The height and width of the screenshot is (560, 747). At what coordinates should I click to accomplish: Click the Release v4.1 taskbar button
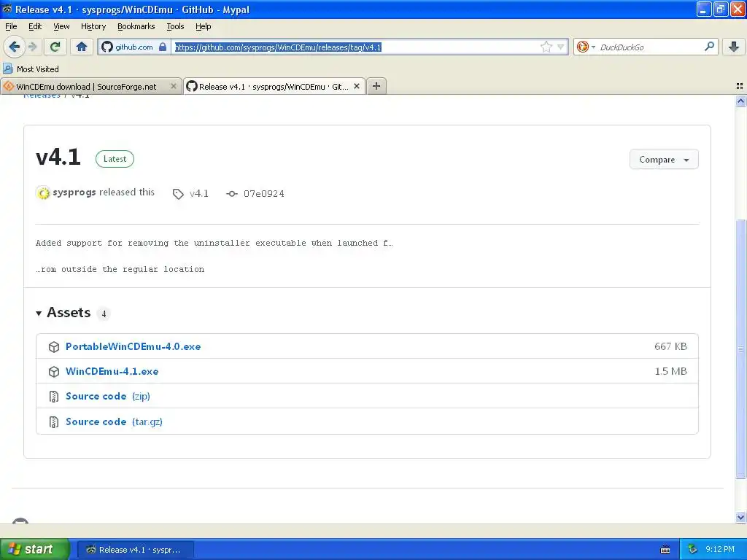tap(135, 550)
